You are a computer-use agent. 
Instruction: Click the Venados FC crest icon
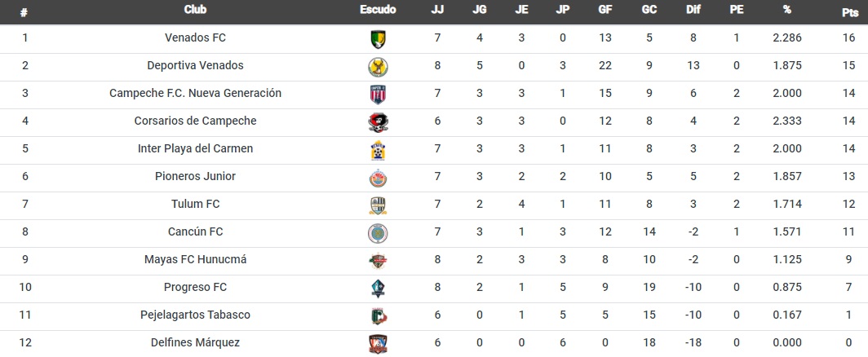point(378,39)
